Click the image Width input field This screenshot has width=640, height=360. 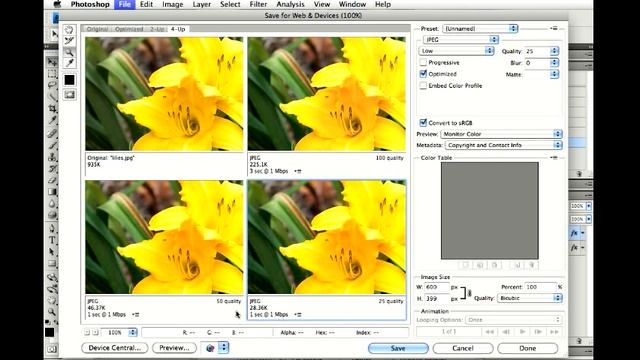pyautogui.click(x=437, y=287)
